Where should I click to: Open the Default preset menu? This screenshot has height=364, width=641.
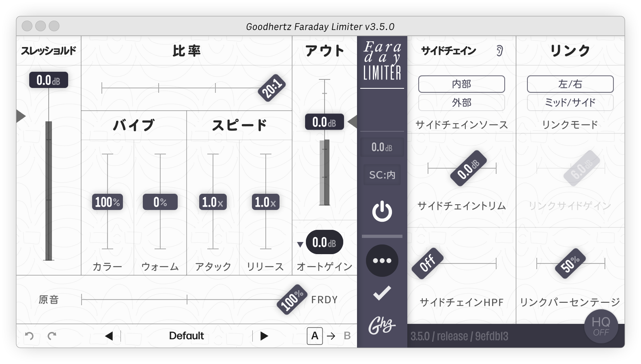[186, 336]
